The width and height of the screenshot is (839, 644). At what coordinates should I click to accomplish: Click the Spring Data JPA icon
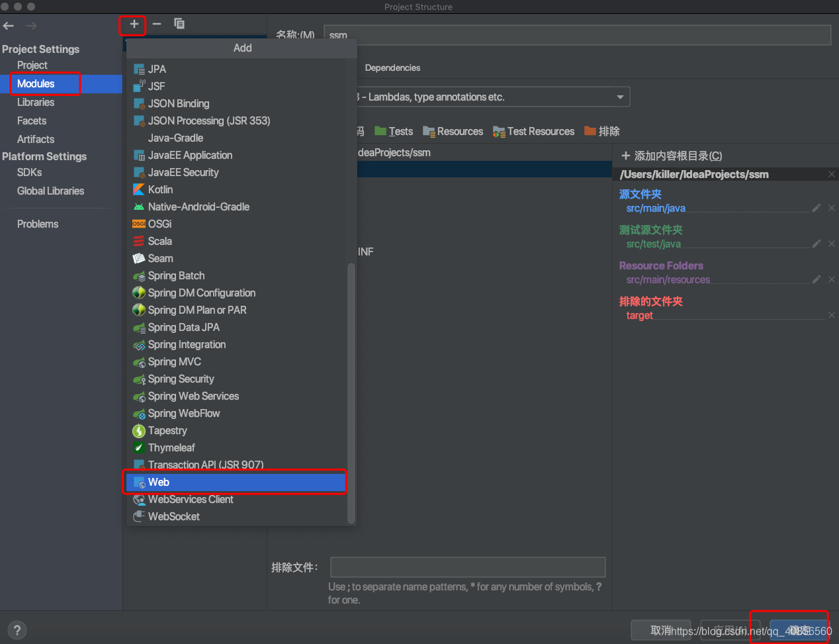[x=139, y=327]
